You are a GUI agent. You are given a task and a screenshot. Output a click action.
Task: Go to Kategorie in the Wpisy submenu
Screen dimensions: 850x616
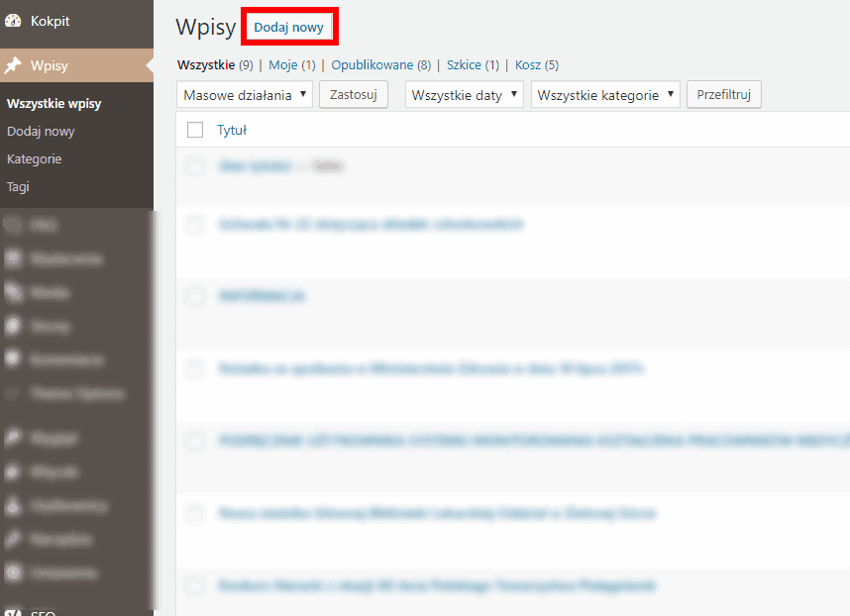(x=35, y=158)
